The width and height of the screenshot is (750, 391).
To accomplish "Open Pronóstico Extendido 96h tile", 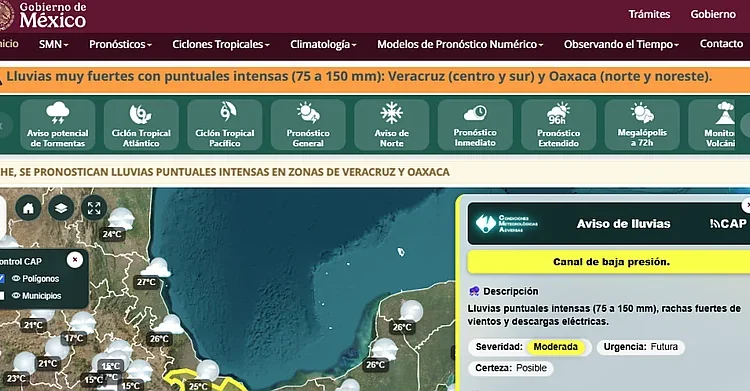I will pyautogui.click(x=558, y=125).
